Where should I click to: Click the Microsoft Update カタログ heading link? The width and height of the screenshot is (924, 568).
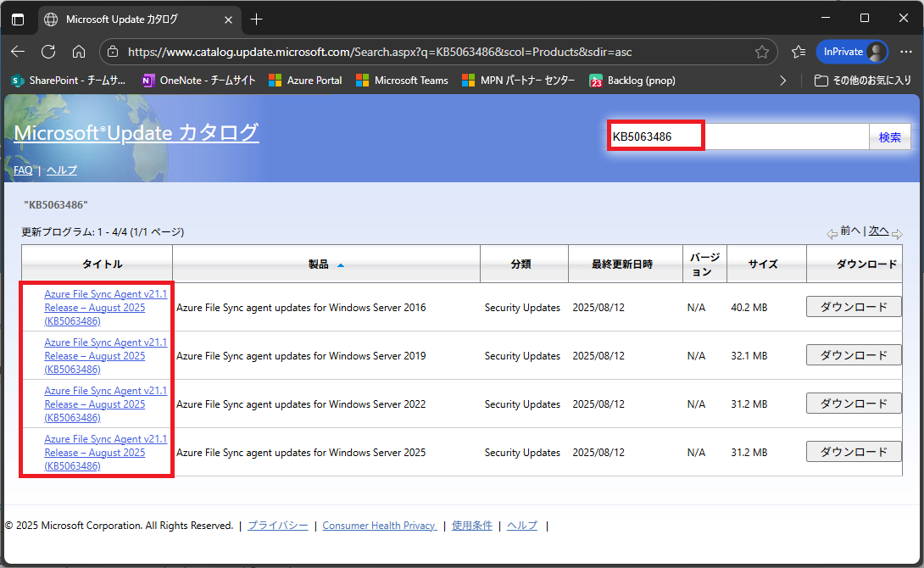[136, 132]
